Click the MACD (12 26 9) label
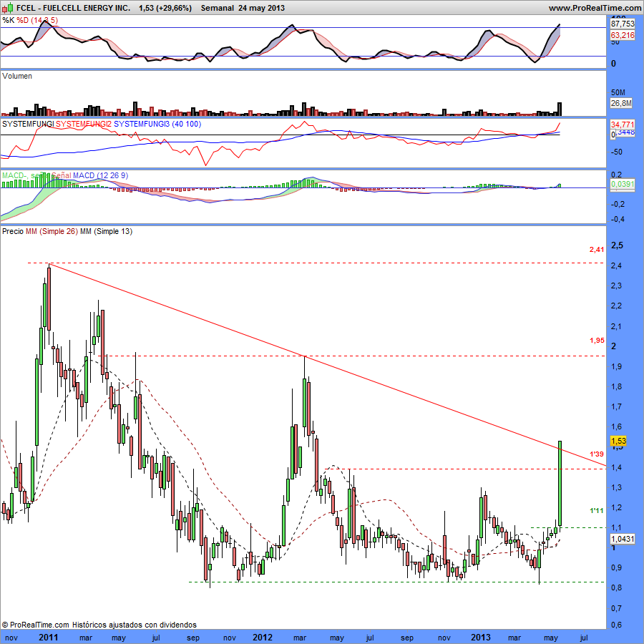This screenshot has width=644, height=644. tap(101, 175)
